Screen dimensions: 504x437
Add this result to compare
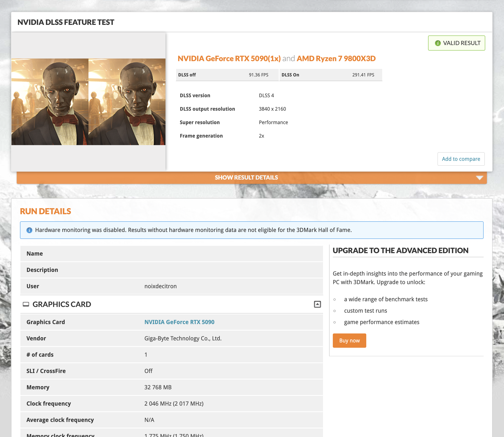tap(461, 159)
